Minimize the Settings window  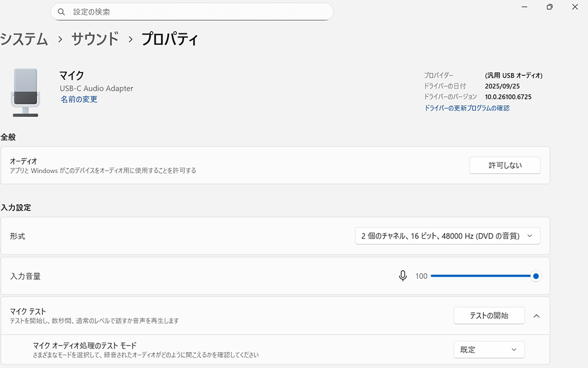click(524, 7)
